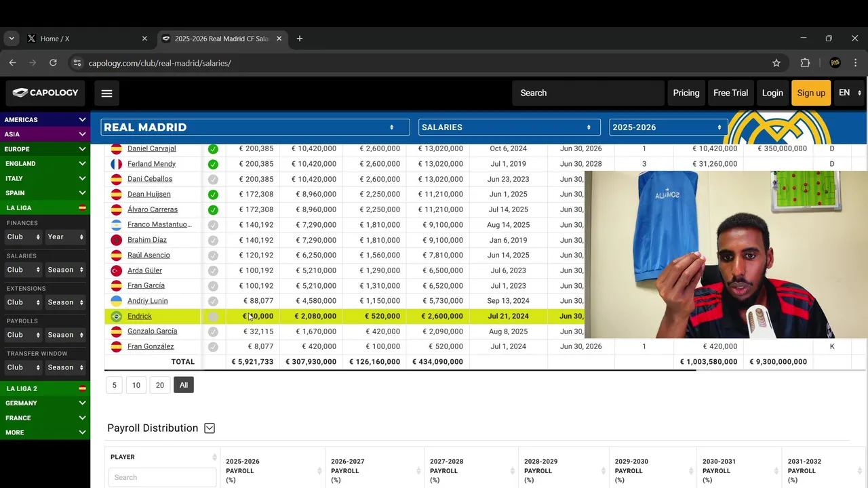Click the Capology Search field in header
The width and height of the screenshot is (868, 488).
click(588, 93)
